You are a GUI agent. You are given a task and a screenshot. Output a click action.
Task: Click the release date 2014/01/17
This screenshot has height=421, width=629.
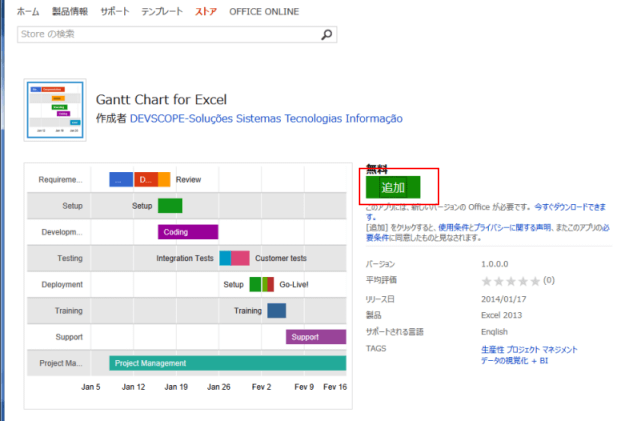[x=504, y=299]
